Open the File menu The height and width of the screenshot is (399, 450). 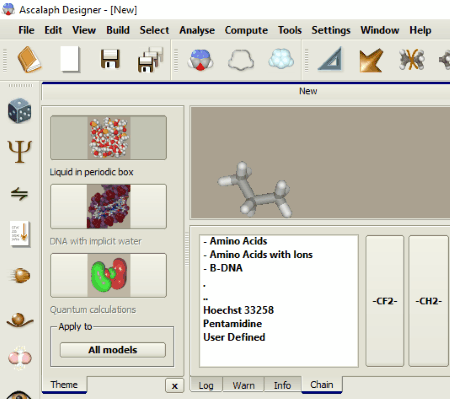tap(26, 30)
